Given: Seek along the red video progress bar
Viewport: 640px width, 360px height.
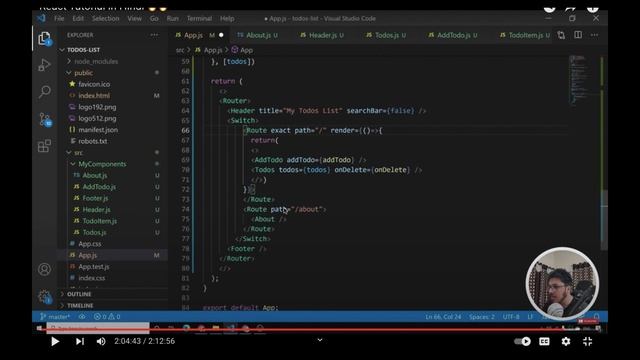Looking at the screenshot, I should pyautogui.click(x=320, y=329).
